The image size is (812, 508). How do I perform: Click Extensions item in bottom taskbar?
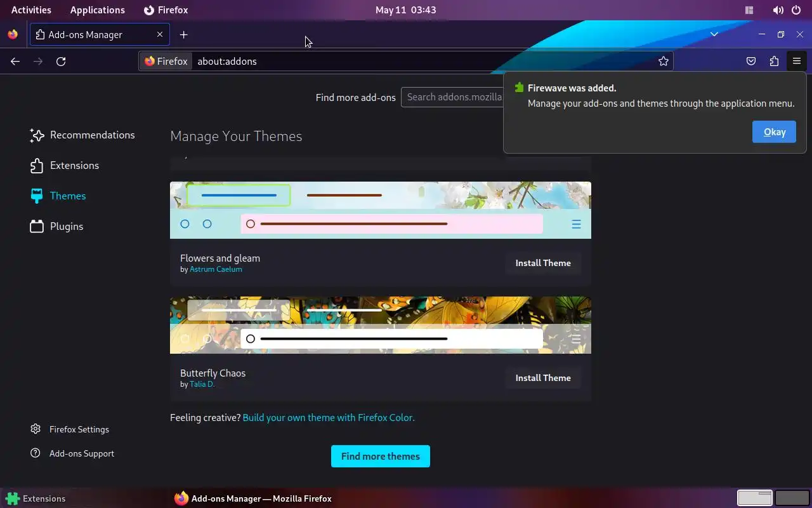(x=36, y=498)
